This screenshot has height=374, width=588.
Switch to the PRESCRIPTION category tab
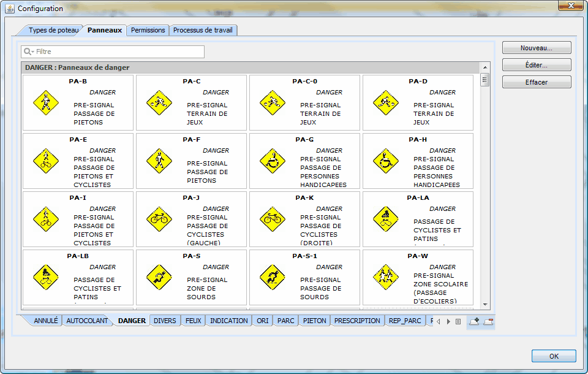pos(357,321)
